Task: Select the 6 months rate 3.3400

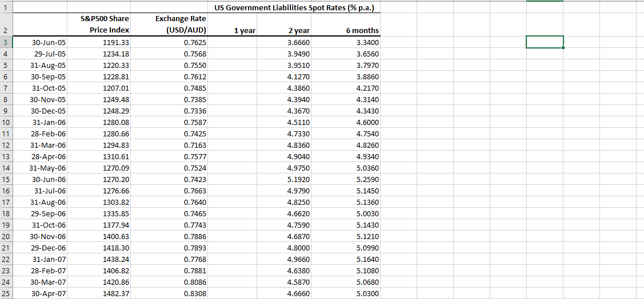Action: tap(346, 42)
